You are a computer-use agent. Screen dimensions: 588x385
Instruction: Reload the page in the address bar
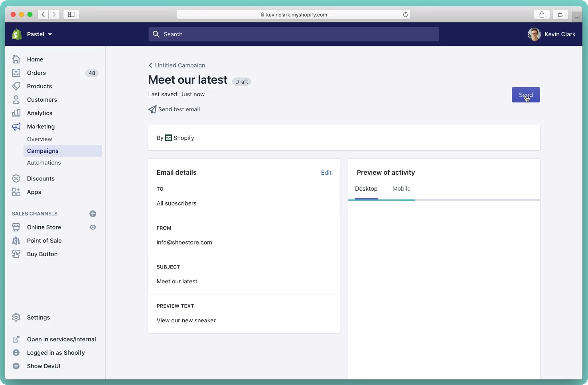pos(405,14)
